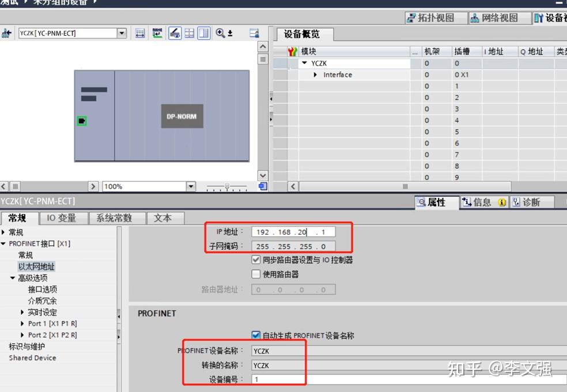Toggle the module label display toolbar icon
The image size is (567, 392).
click(x=175, y=33)
